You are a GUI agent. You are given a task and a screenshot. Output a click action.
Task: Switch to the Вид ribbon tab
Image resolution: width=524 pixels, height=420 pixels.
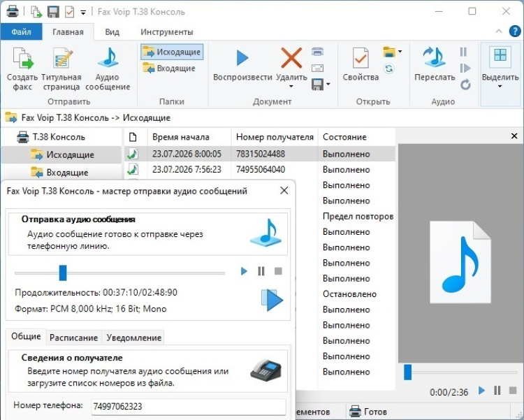click(x=112, y=31)
